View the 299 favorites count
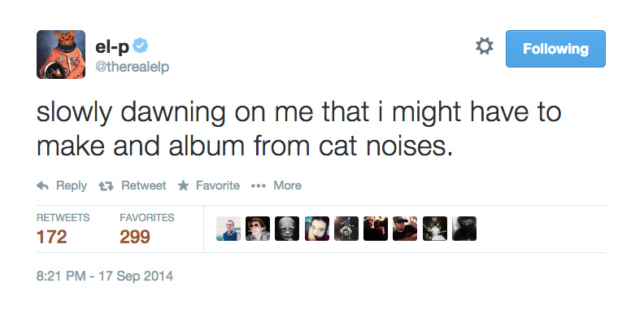Screen dimensions: 644x314 pyautogui.click(x=135, y=237)
